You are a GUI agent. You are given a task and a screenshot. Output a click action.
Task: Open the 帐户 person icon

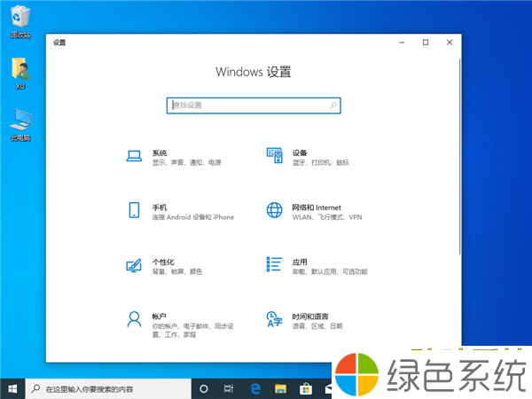tap(134, 319)
